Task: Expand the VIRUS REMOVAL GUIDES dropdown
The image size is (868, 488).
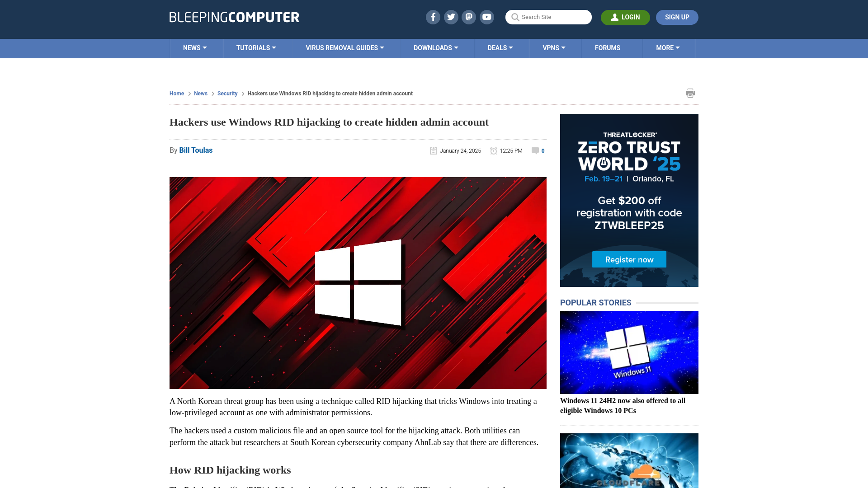Action: [344, 47]
